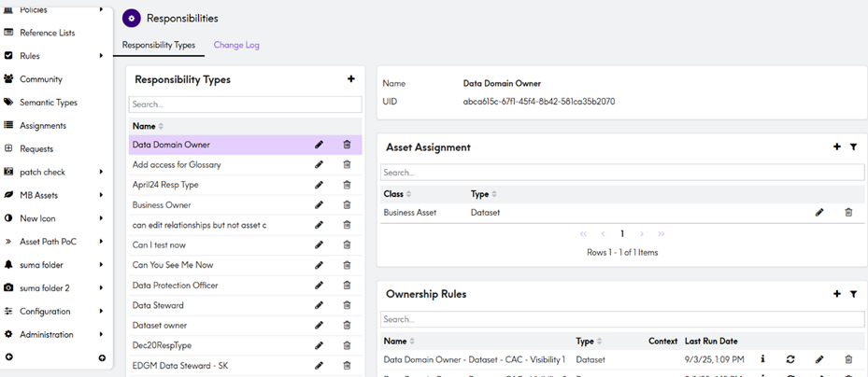This screenshot has width=868, height=377.
Task: Open the filter in Asset Assignment panel
Action: coord(853,147)
